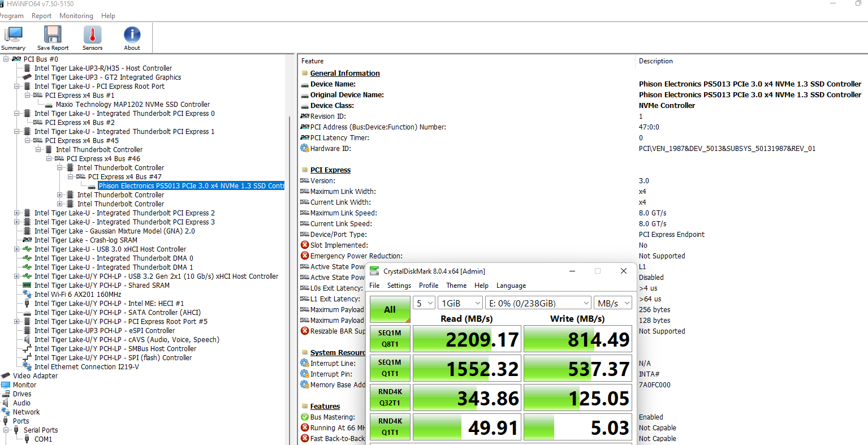Click the Maxio MAP1202 SSD drive icon
Screen dimensions: 868x445
[49, 105]
